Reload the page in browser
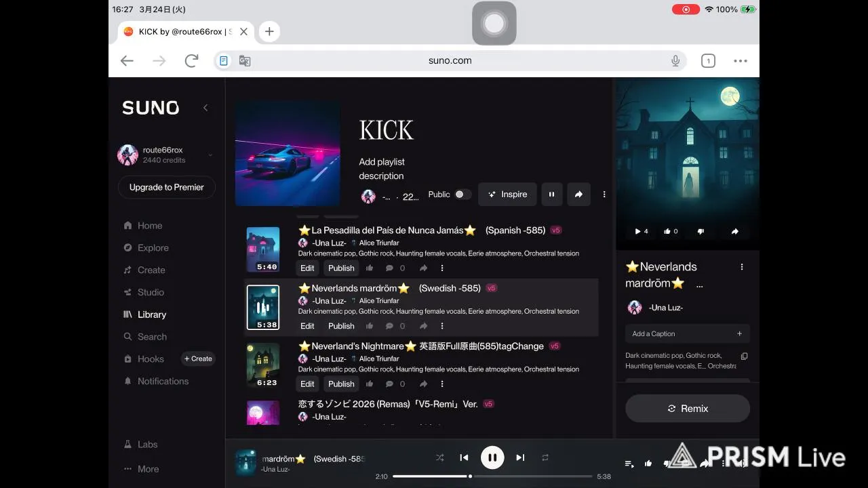The height and width of the screenshot is (488, 868). tap(191, 60)
